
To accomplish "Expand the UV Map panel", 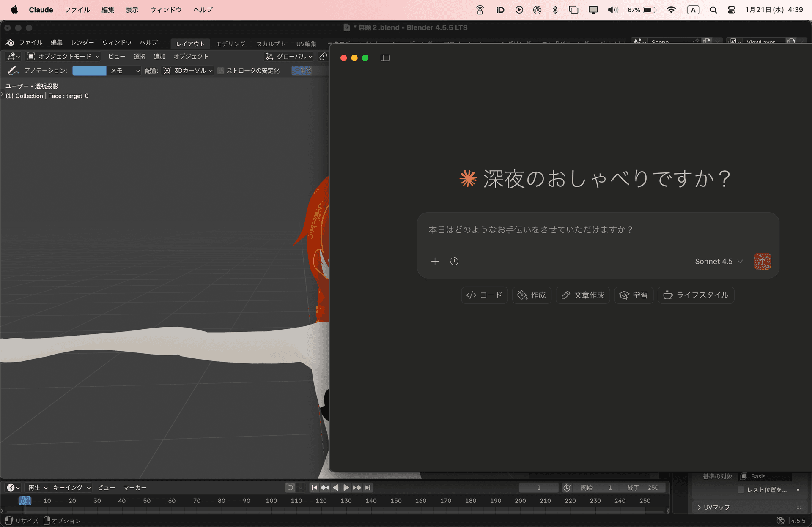I will pos(715,507).
